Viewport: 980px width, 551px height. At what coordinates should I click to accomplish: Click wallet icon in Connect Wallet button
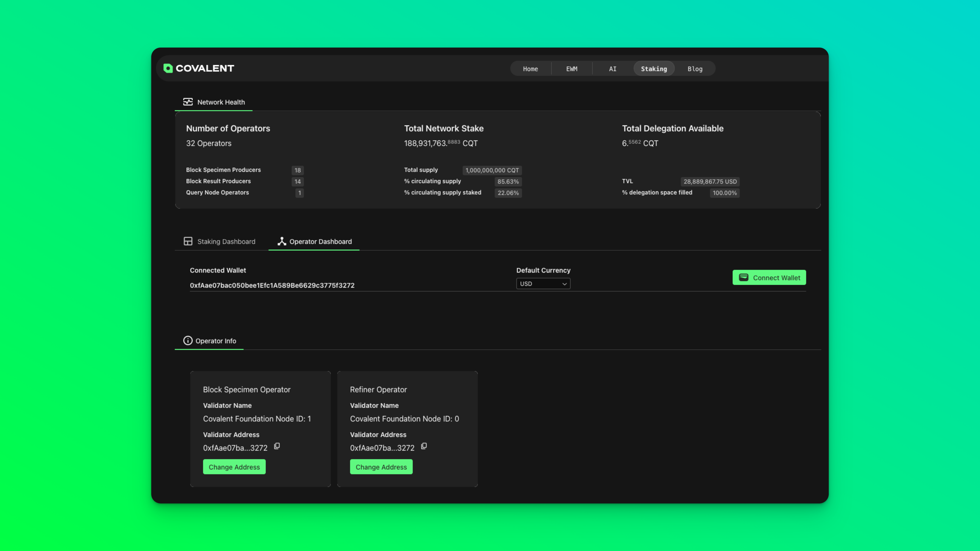(x=743, y=278)
